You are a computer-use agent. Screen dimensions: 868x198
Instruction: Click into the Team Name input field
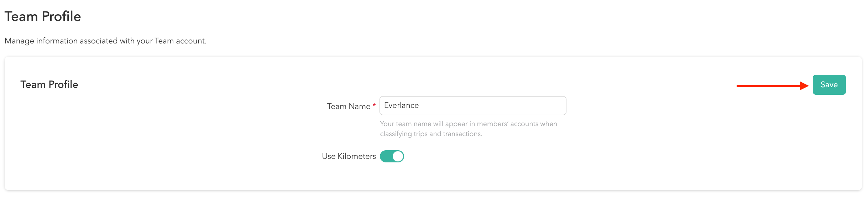point(472,106)
